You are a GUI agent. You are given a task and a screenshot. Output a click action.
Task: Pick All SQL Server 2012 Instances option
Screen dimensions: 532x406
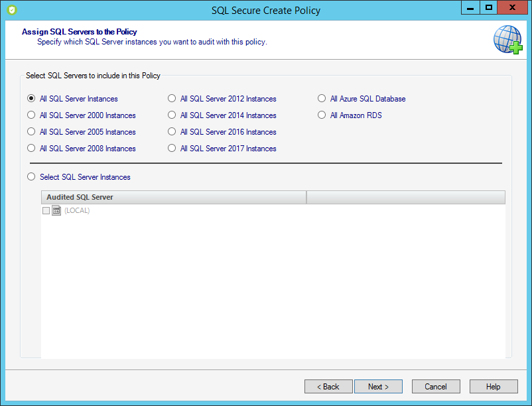point(172,98)
